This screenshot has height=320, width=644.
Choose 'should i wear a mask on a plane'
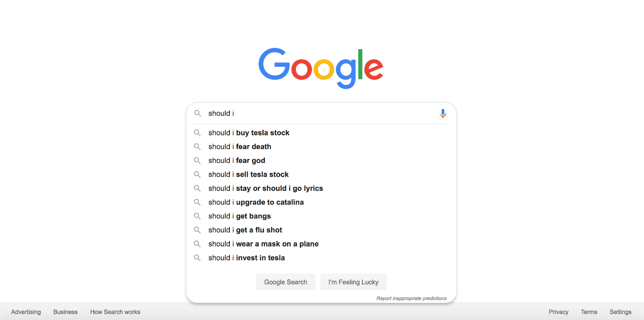tap(263, 244)
